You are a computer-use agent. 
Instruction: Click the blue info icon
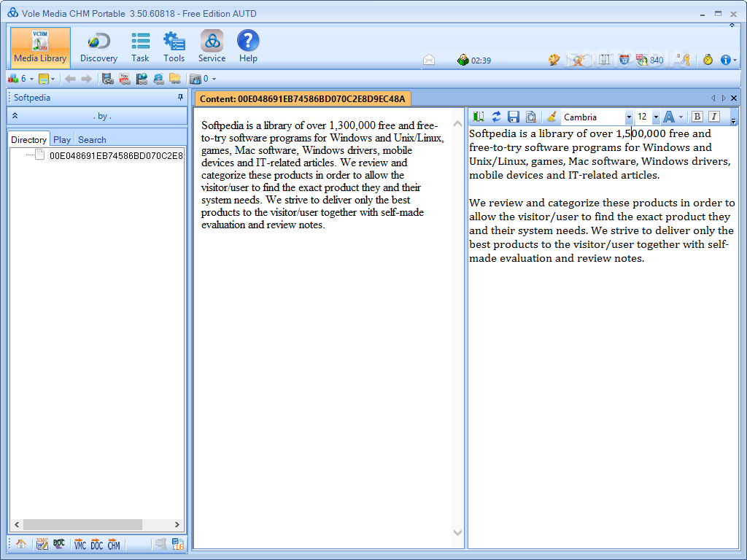tap(726, 60)
